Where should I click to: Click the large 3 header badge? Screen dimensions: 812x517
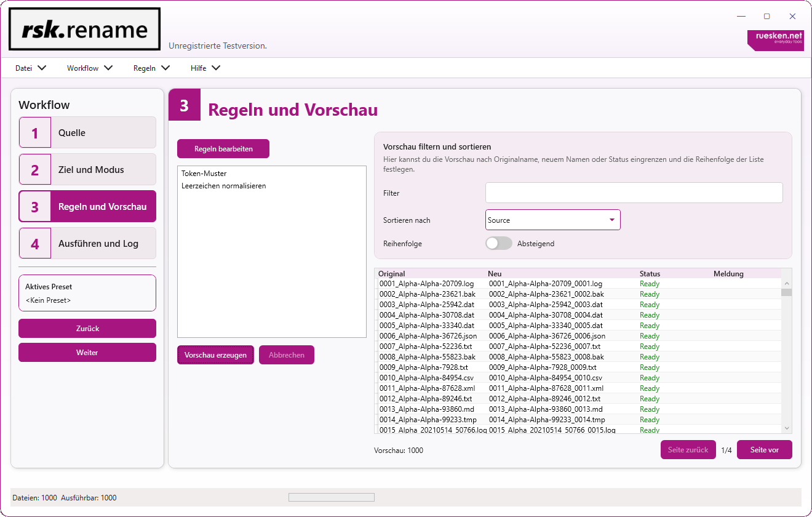184,105
